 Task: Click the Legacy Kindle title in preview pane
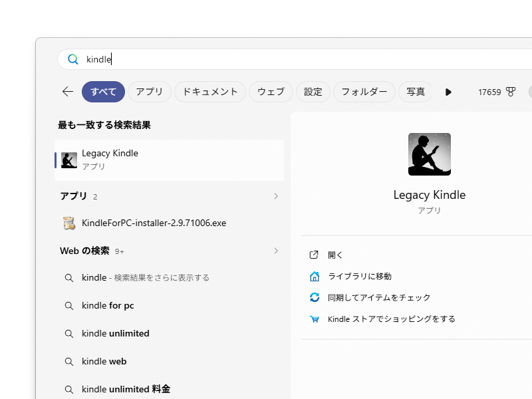click(429, 195)
